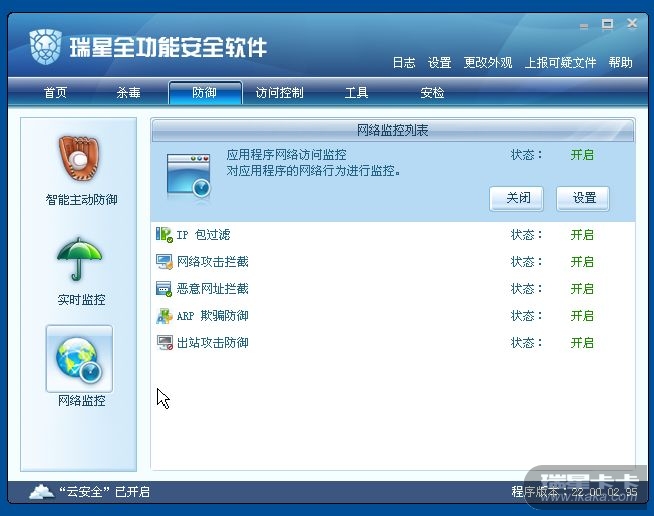
Task: Click the 恶意网址拦截 row icon
Action: [x=164, y=289]
